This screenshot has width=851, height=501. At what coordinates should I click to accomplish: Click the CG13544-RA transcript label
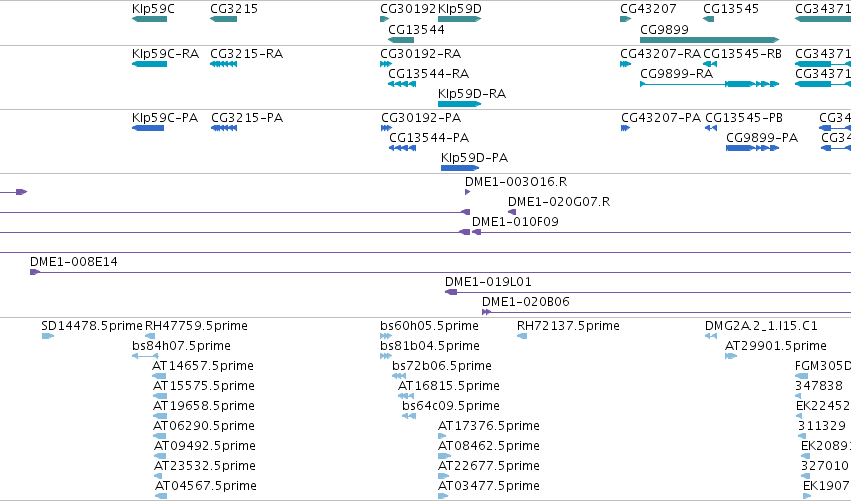coord(429,74)
